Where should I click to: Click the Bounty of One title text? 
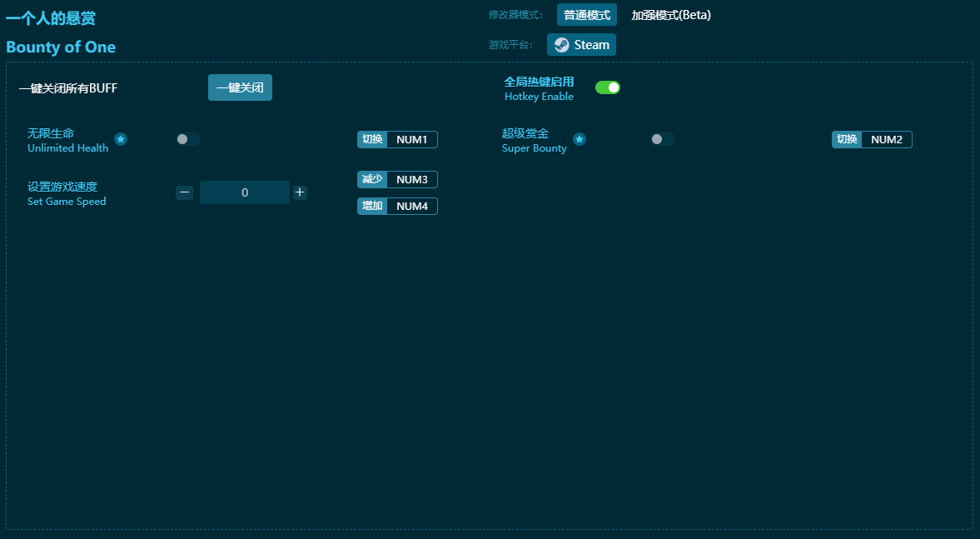(61, 47)
